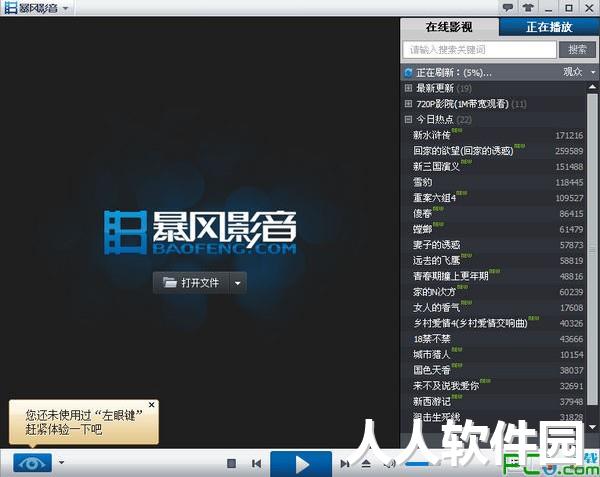Viewport: 600px width, 477px height.
Task: Mute using the speaker volume icon
Action: pyautogui.click(x=390, y=464)
